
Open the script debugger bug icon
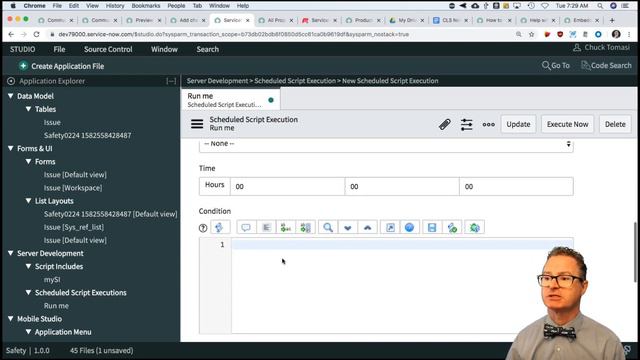pyautogui.click(x=475, y=227)
